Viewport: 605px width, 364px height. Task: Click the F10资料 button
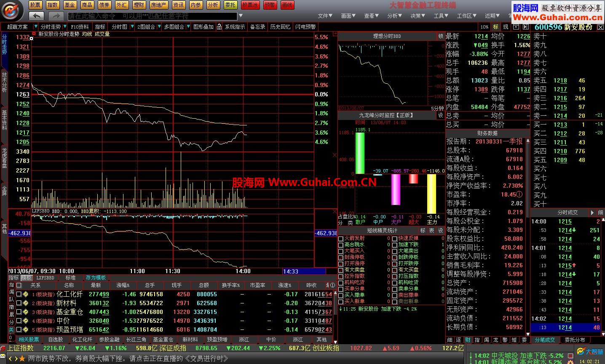pyautogui.click(x=80, y=27)
